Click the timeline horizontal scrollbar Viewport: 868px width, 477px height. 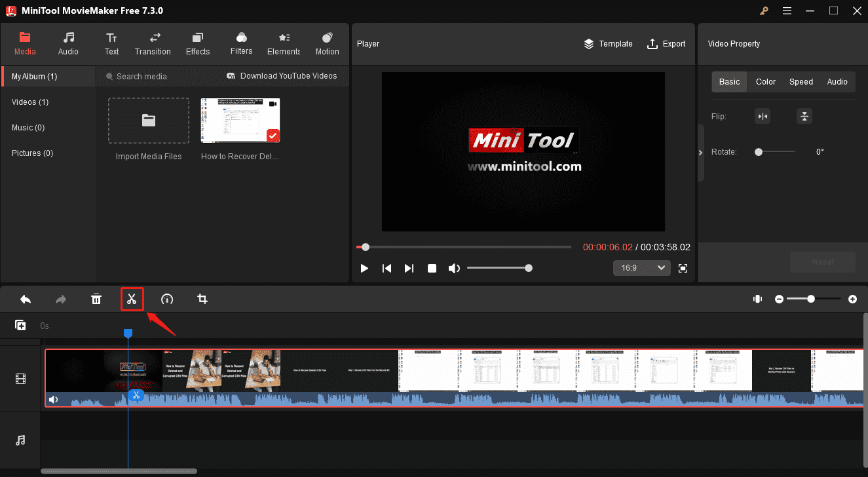click(119, 471)
